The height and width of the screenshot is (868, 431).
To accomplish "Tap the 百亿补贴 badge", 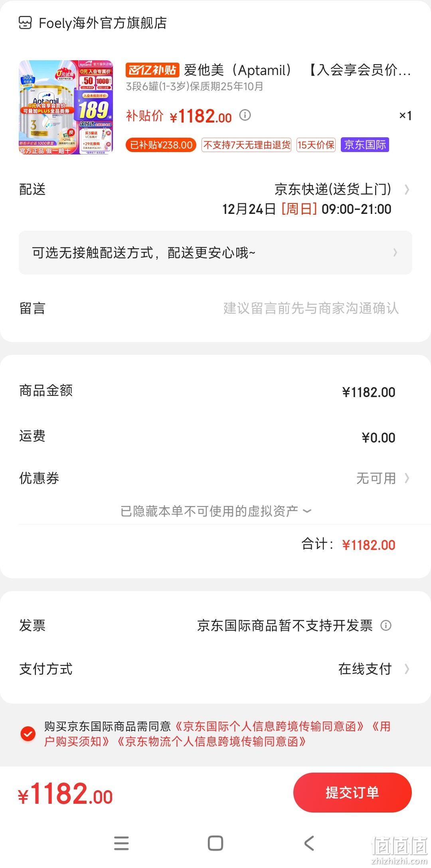I will (x=152, y=70).
